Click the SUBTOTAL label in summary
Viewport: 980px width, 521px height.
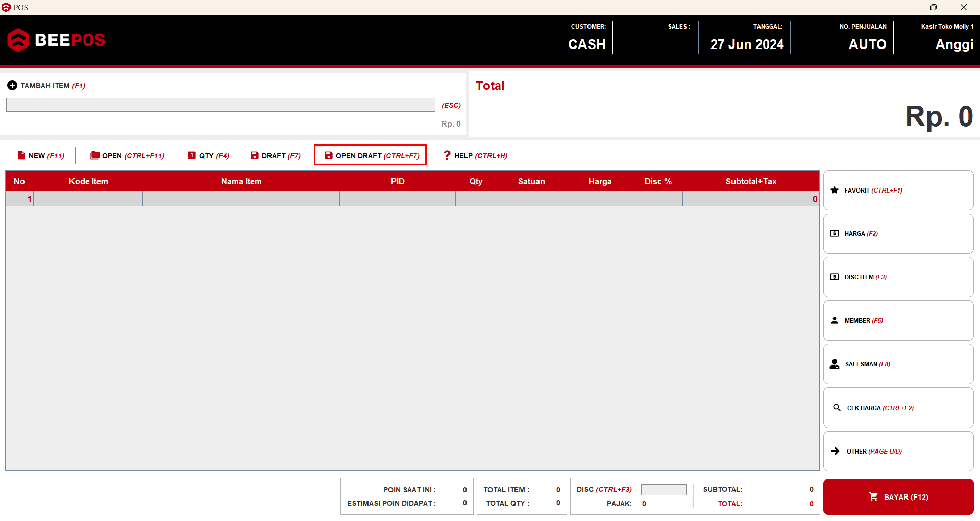pos(723,489)
